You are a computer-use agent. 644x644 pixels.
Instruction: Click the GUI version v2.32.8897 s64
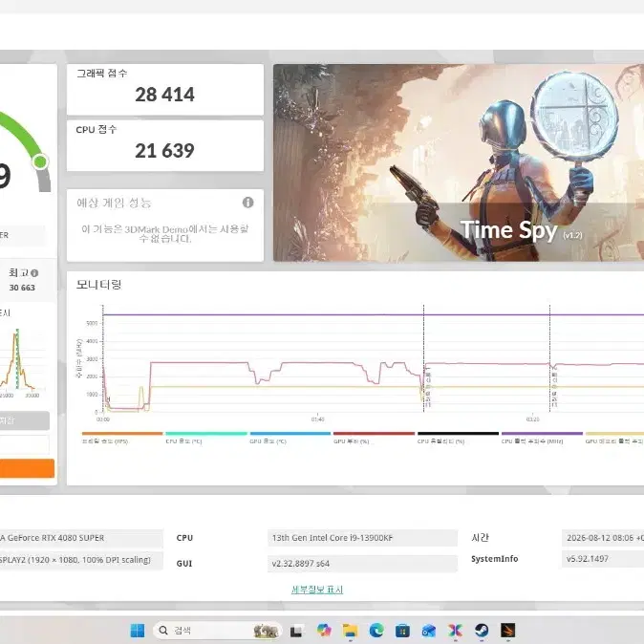[362, 564]
